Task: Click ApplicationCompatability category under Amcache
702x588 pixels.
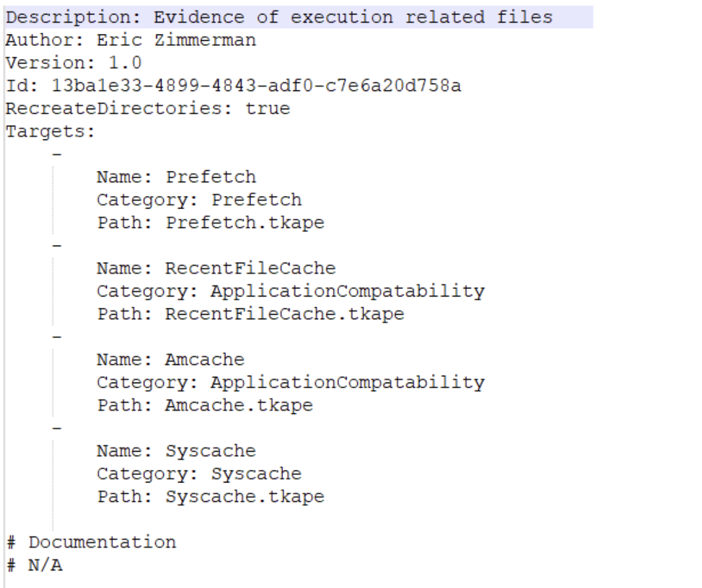Action: [x=347, y=383]
